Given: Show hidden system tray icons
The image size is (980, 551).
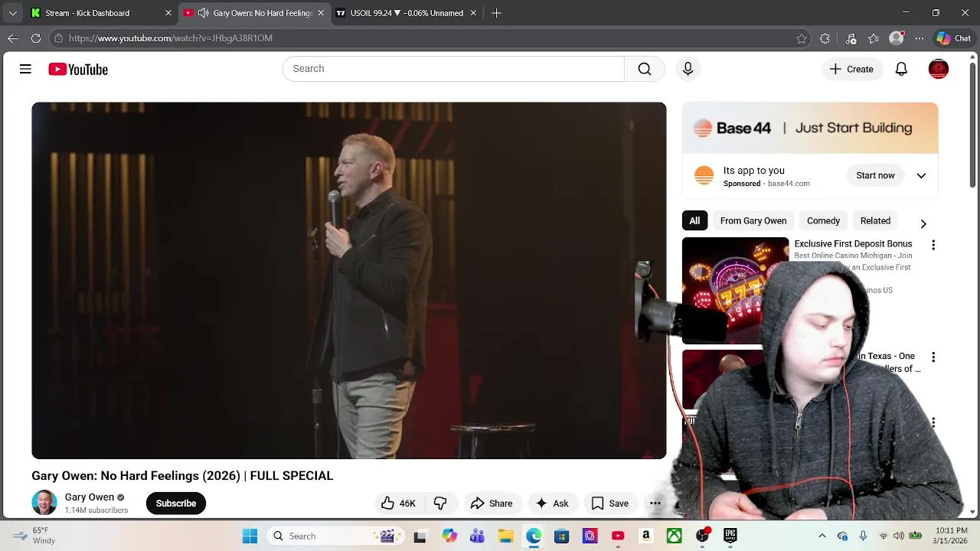Looking at the screenshot, I should (x=822, y=536).
